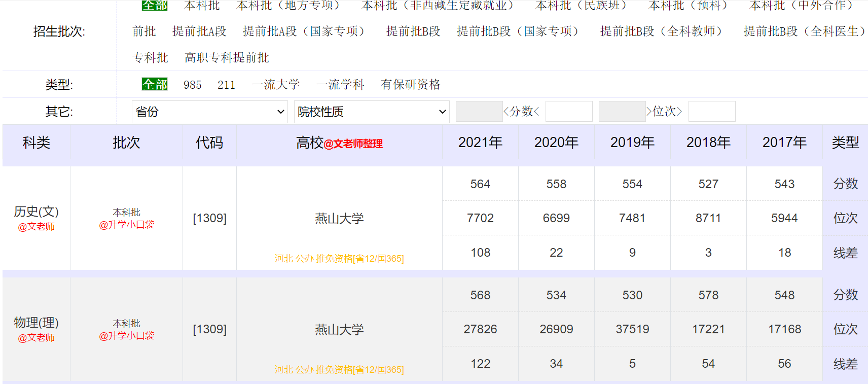Open 燕山大学 in the 历史(文) row
The image size is (868, 384).
339,219
